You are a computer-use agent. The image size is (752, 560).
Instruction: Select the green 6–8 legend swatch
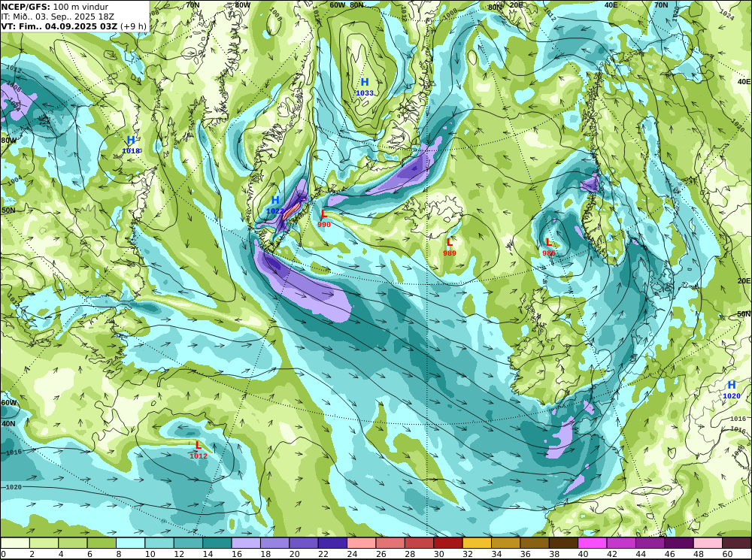(102, 543)
